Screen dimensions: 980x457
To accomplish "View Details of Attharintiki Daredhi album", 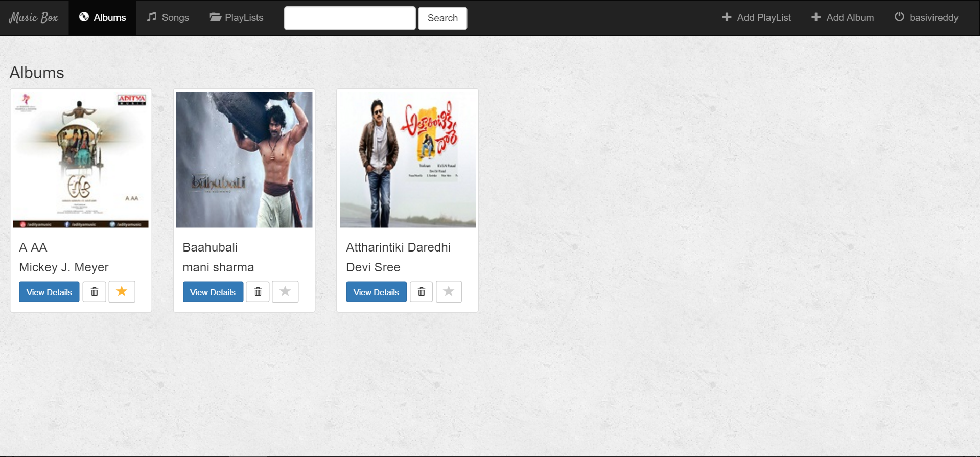I will coord(376,292).
